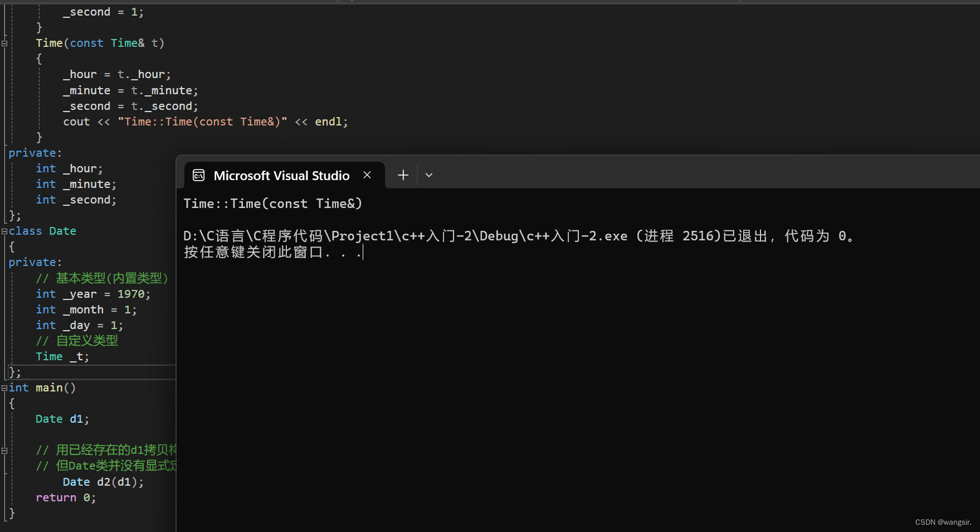Select the Microsoft Visual Studio tab
The width and height of the screenshot is (980, 532).
(x=281, y=176)
